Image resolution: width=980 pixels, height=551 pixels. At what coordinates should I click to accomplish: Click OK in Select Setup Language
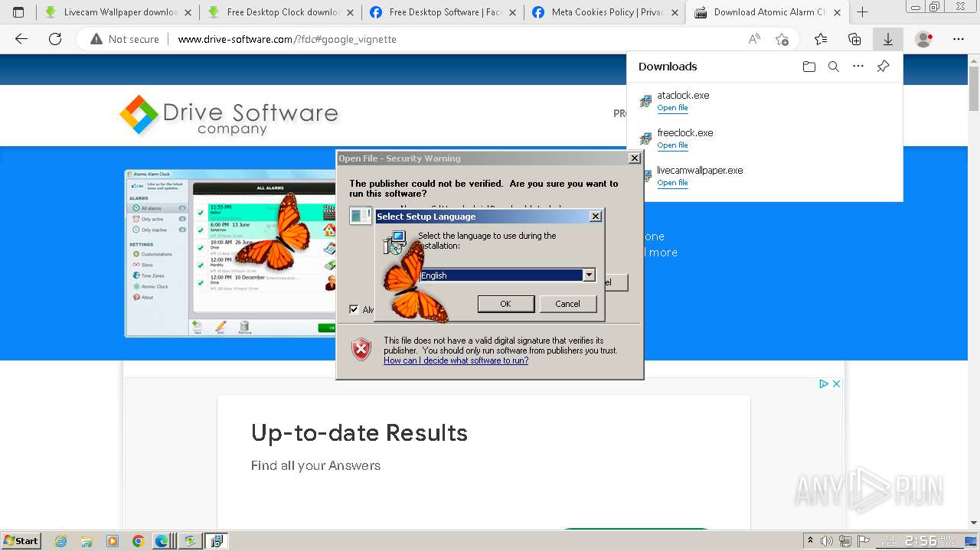click(x=505, y=304)
